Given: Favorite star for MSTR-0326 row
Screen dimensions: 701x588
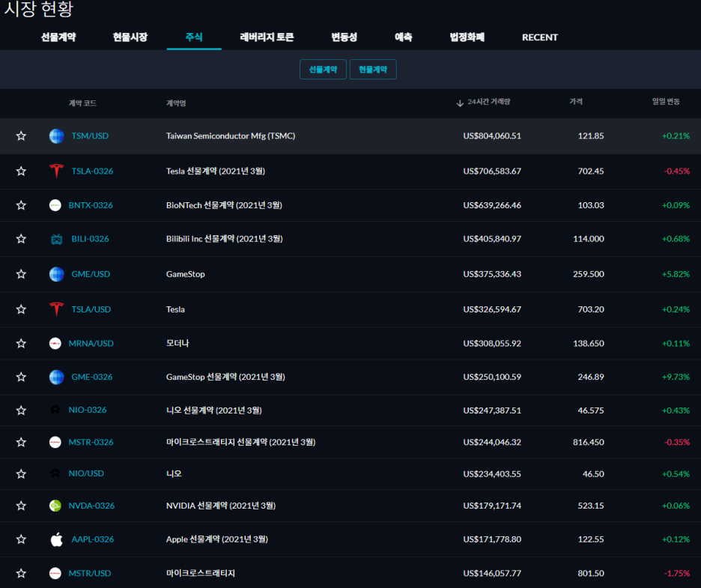Looking at the screenshot, I should pyautogui.click(x=21, y=442).
